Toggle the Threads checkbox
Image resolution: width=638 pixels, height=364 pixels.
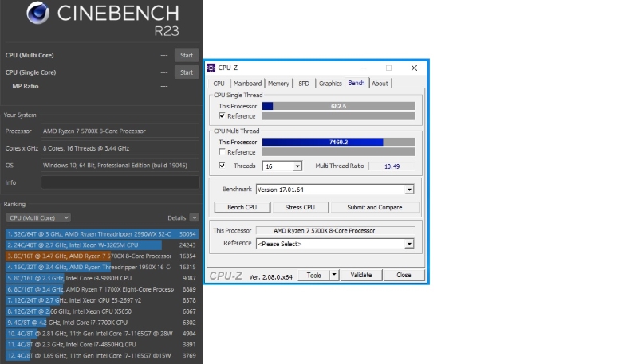pos(222,166)
